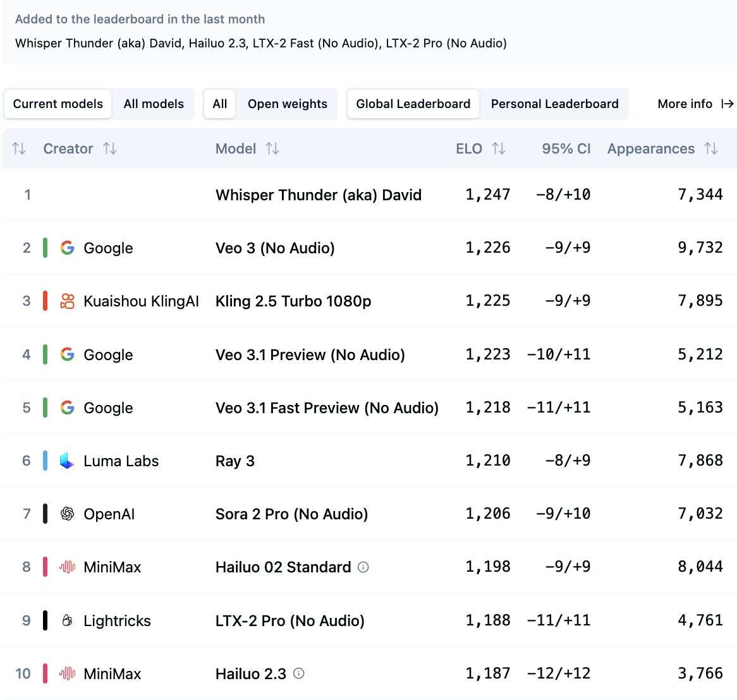Filter by Open weights
Image resolution: width=737 pixels, height=700 pixels.
pos(288,104)
